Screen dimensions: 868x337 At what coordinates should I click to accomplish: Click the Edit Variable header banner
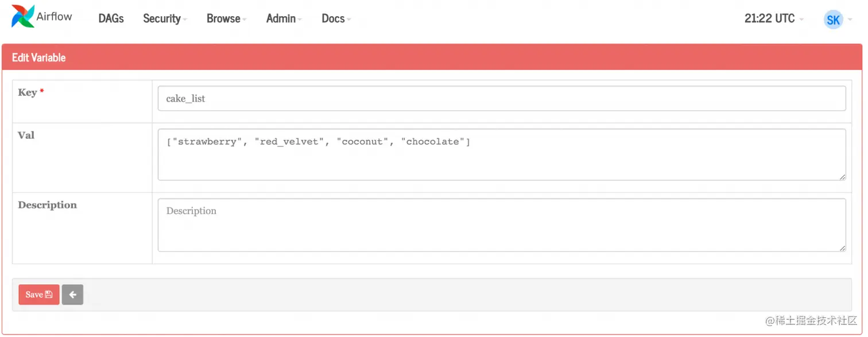(38, 57)
